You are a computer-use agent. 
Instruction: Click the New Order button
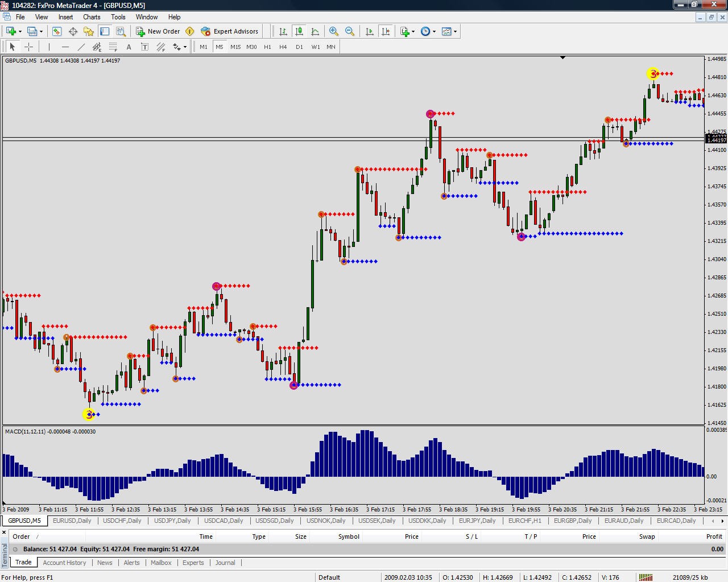tap(158, 31)
